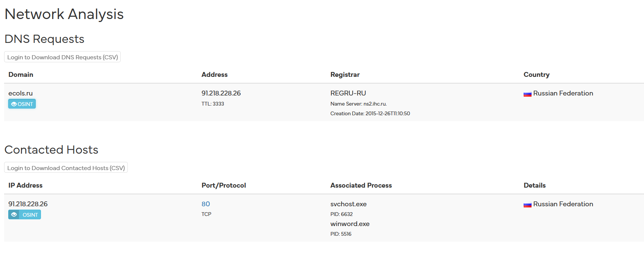Expand details for the svchost.exe process entry

348,204
